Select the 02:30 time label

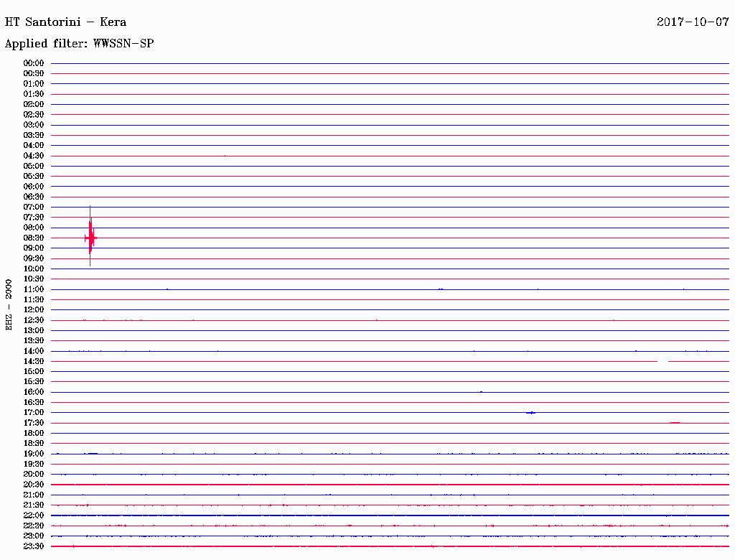[x=34, y=114]
